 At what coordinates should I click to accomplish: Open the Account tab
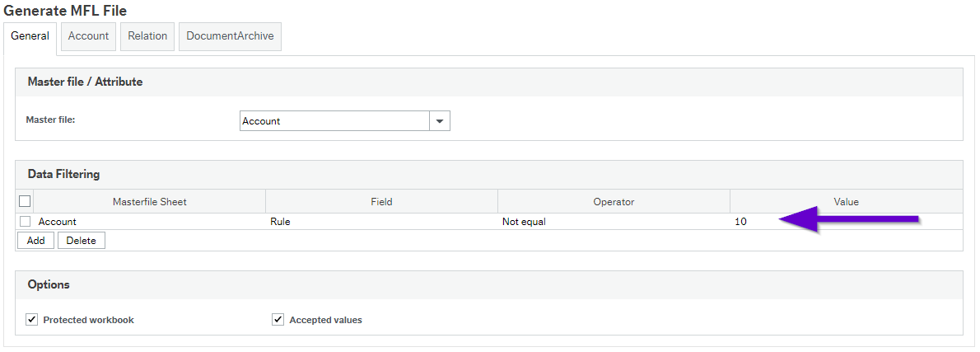click(88, 36)
